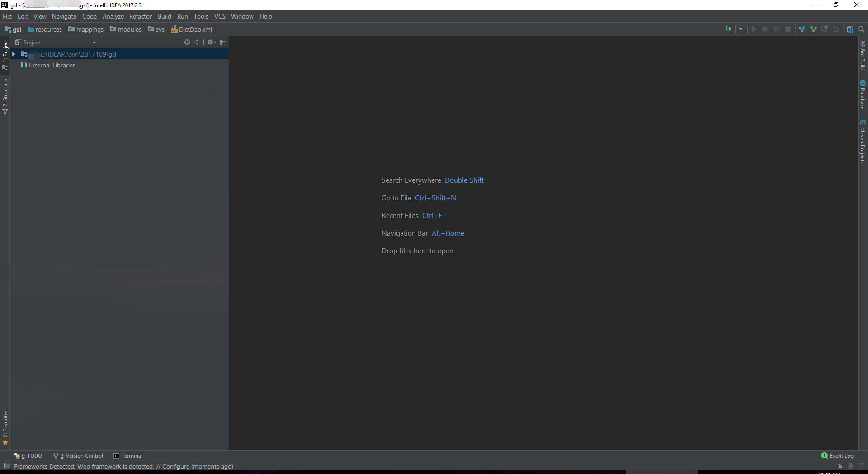Viewport: 868px width, 474px height.
Task: Open the Project Structure icon
Action: [850, 29]
